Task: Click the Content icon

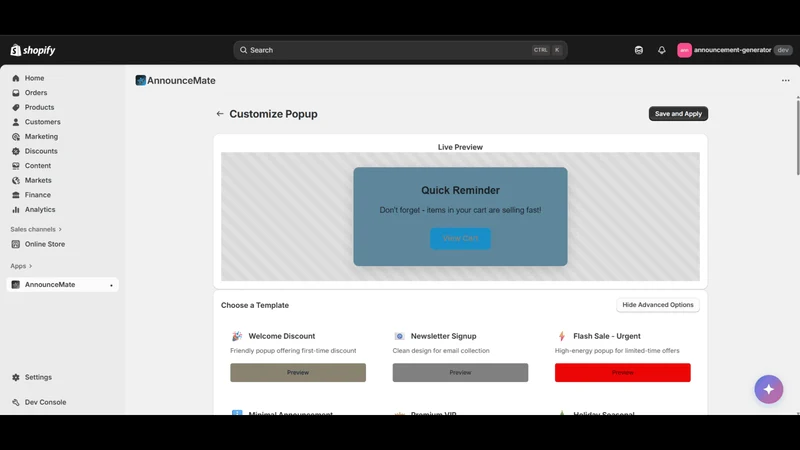Action: 16,166
